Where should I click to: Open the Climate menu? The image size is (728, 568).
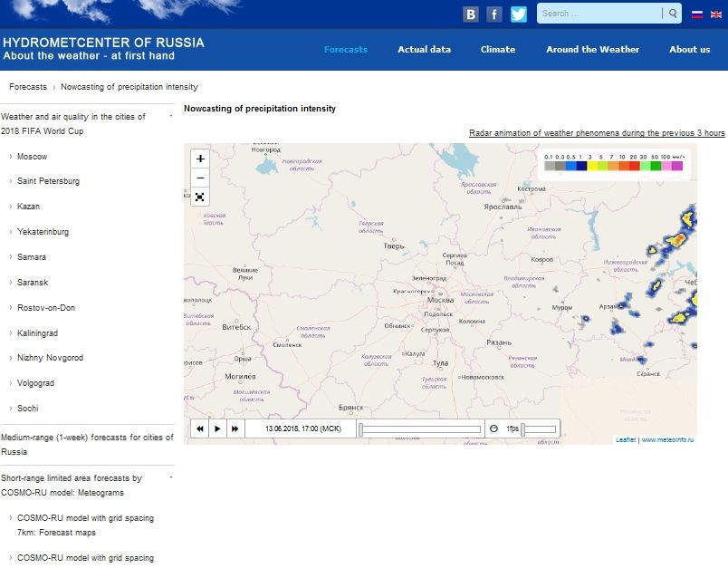(x=498, y=49)
